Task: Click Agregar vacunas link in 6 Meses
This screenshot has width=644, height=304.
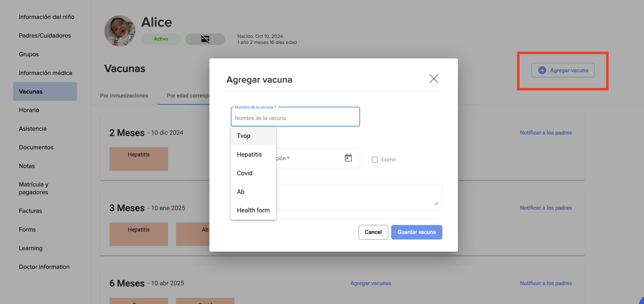Action: point(371,283)
